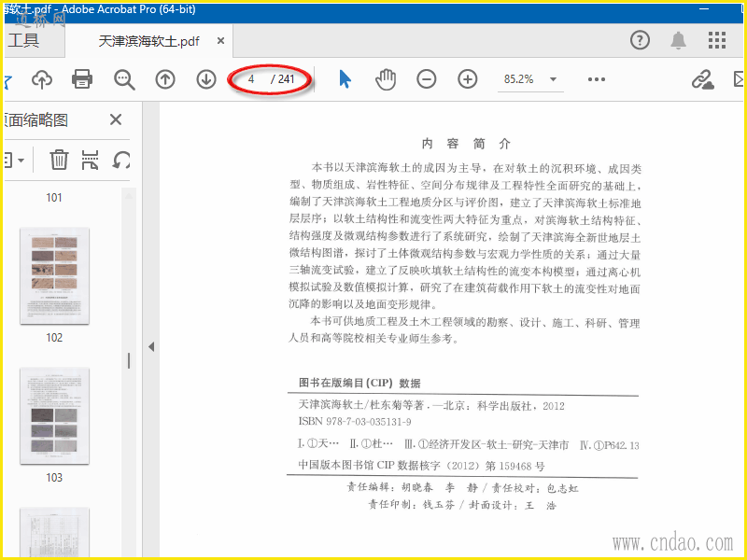Zoom in with the plus button

pos(468,79)
